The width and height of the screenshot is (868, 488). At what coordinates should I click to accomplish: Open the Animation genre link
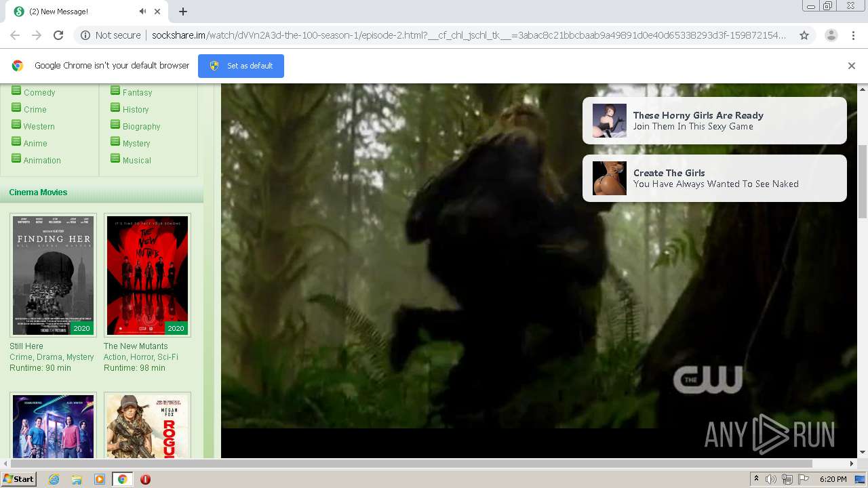pyautogui.click(x=42, y=161)
